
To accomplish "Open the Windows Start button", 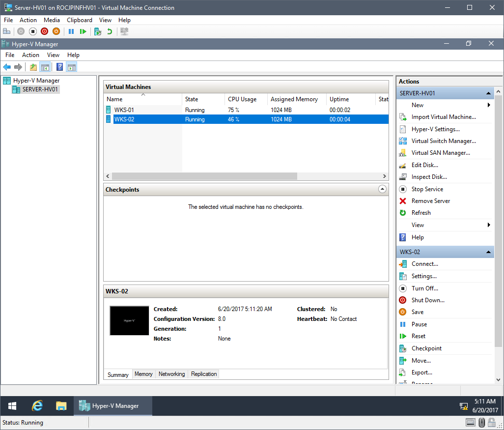I will (x=12, y=406).
